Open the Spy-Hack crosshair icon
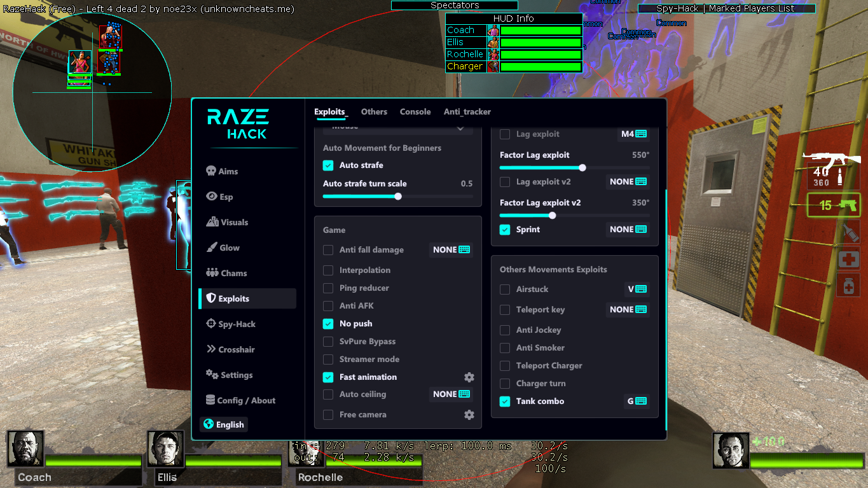 pyautogui.click(x=211, y=324)
